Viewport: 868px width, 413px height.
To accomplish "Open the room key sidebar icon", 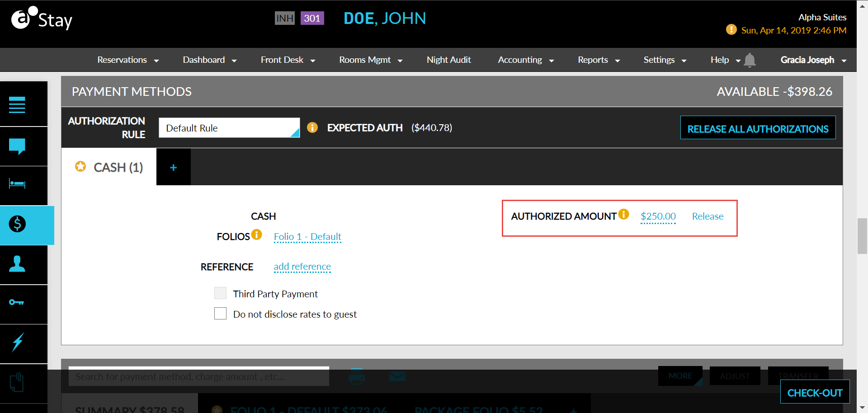I will click(17, 302).
